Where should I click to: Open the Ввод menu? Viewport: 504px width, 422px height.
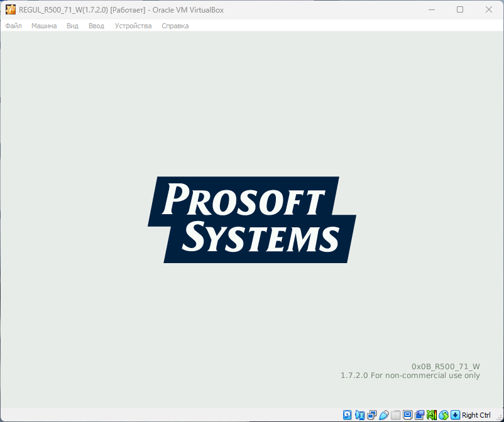(96, 26)
